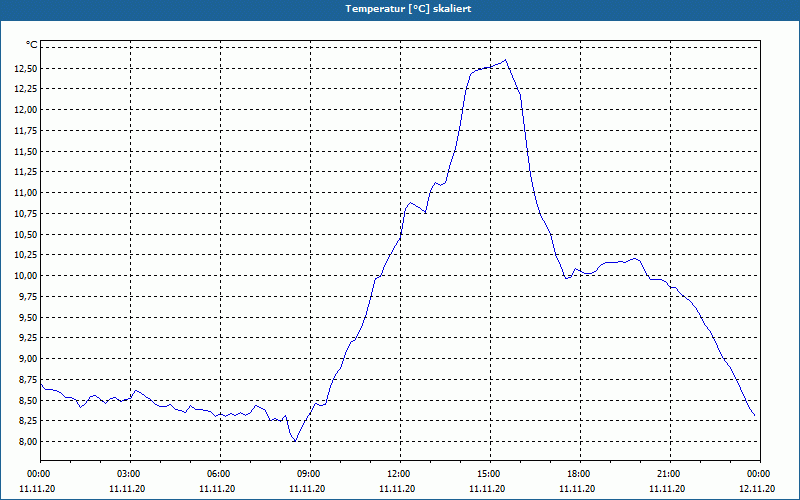Click the 18:00 time axis label

coord(578,474)
